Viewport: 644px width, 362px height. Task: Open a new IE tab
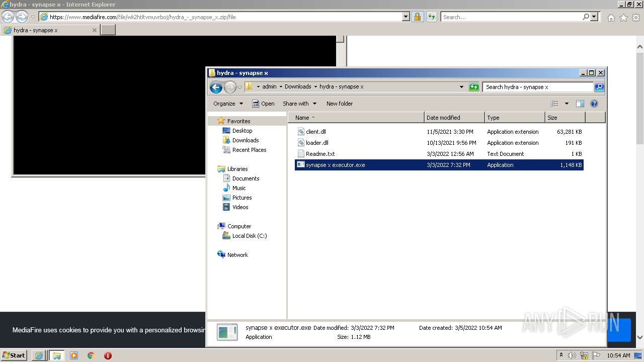pyautogui.click(x=108, y=30)
